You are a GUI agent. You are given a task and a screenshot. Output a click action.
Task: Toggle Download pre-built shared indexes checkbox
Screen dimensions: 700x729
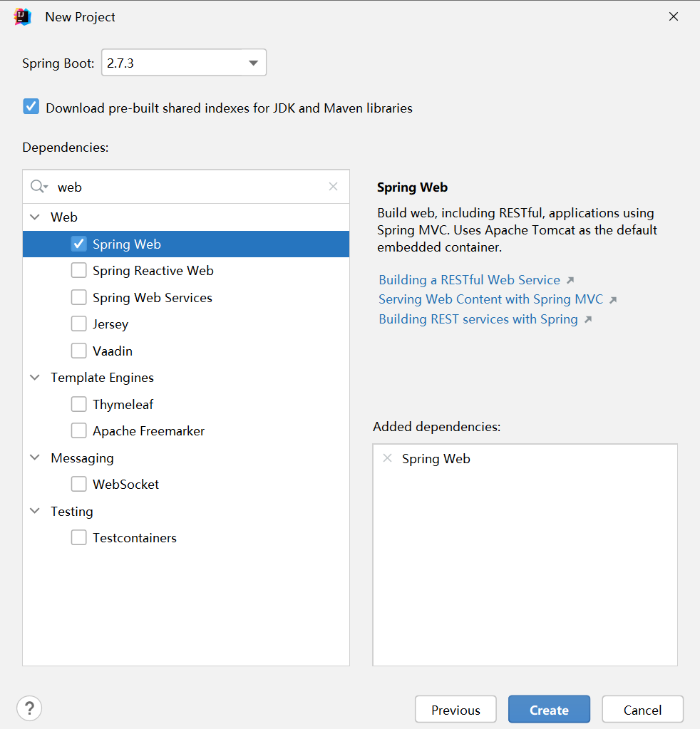31,107
